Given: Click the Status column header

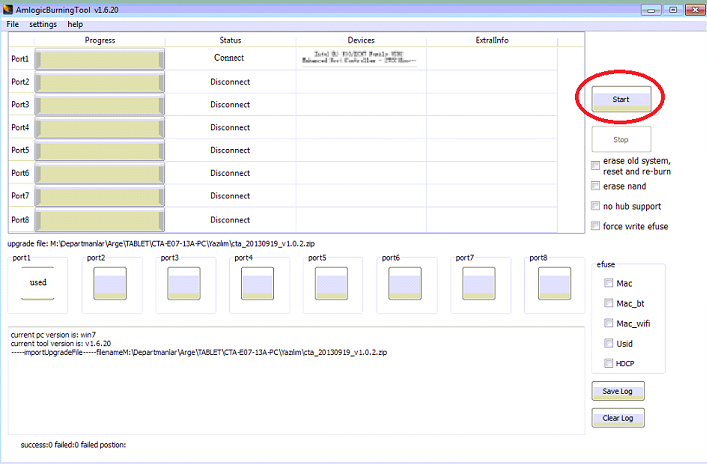Looking at the screenshot, I should [x=230, y=40].
